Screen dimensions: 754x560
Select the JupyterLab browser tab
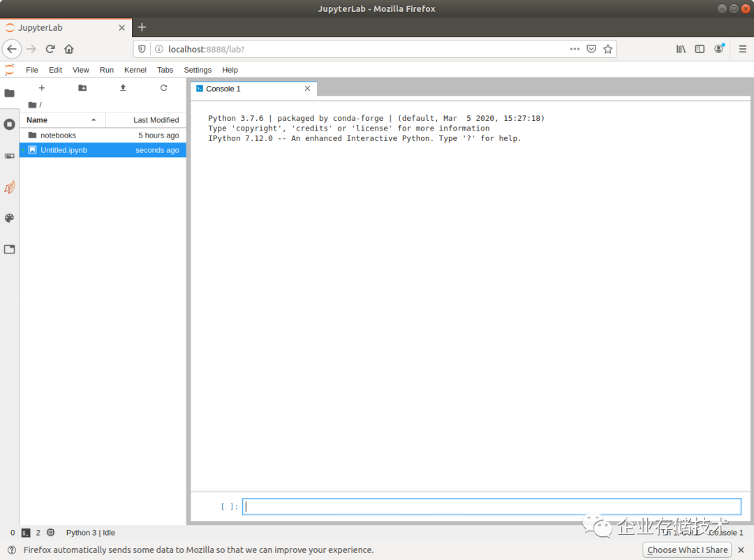coord(66,27)
